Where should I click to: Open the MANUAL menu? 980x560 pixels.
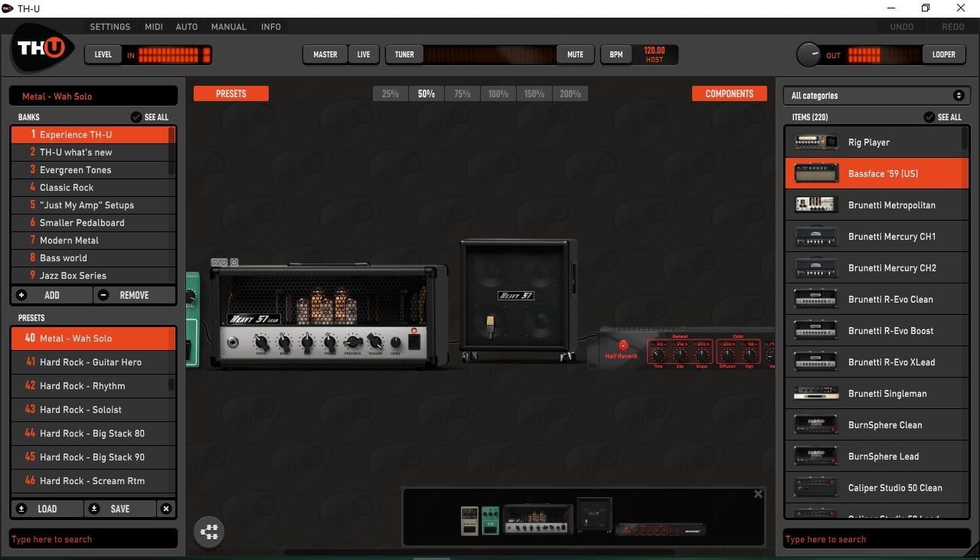[x=229, y=27]
